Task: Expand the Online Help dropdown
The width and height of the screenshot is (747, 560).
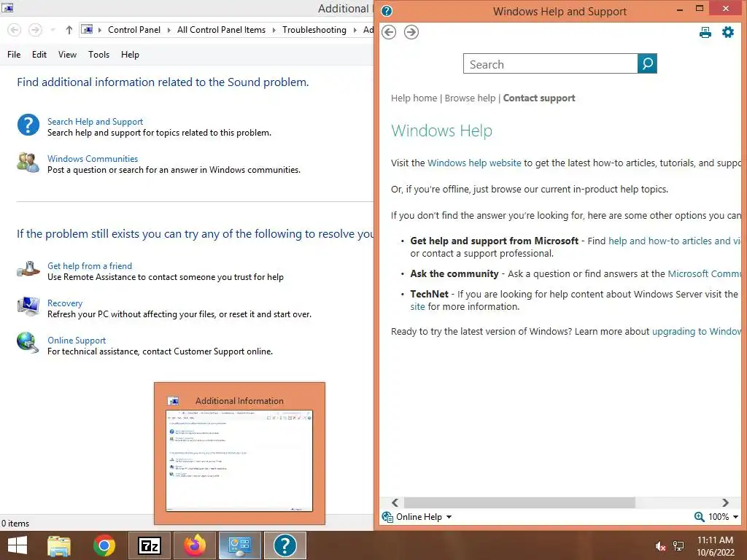Action: 449,517
